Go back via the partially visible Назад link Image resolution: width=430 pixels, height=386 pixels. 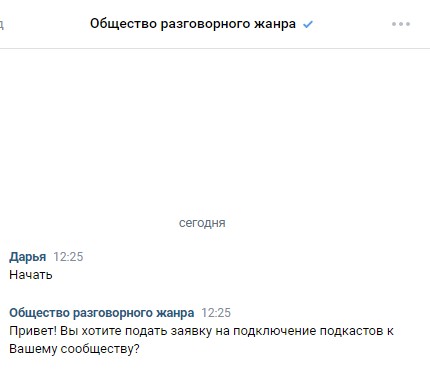coord(2,24)
